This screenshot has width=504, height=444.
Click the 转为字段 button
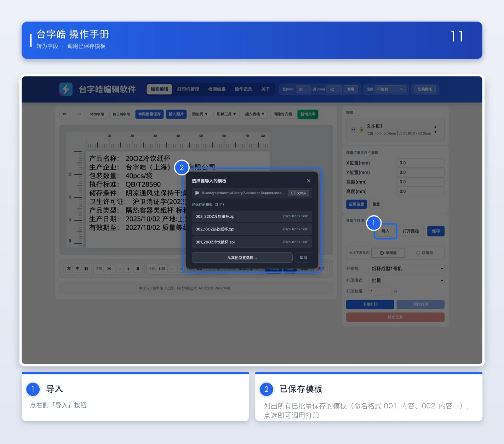(x=97, y=114)
